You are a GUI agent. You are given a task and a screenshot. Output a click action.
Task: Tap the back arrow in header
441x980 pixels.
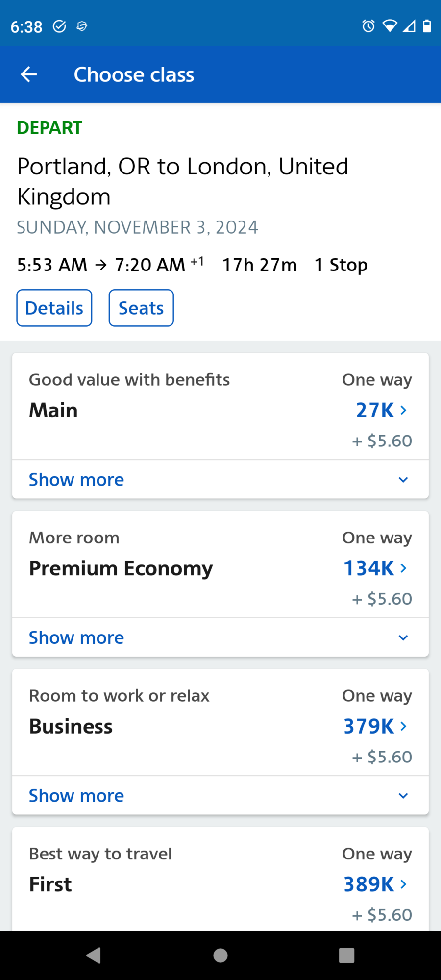pos(29,74)
